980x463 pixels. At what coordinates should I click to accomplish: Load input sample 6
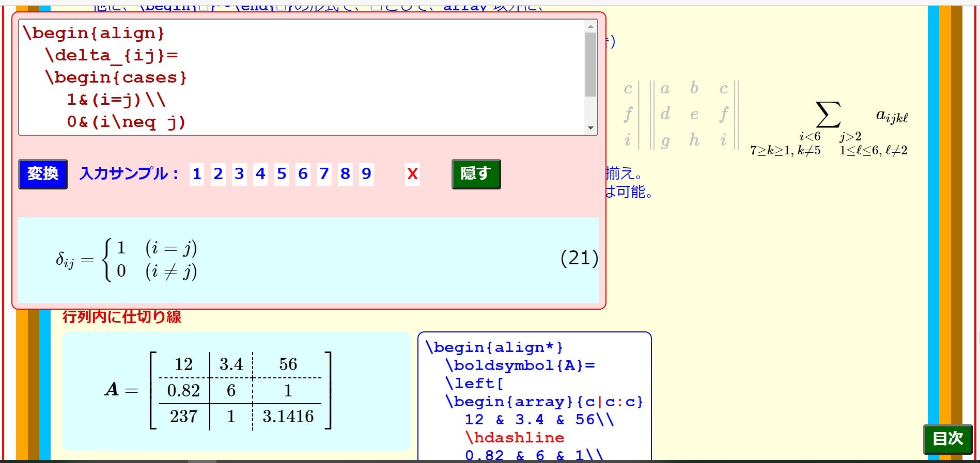pyautogui.click(x=303, y=174)
